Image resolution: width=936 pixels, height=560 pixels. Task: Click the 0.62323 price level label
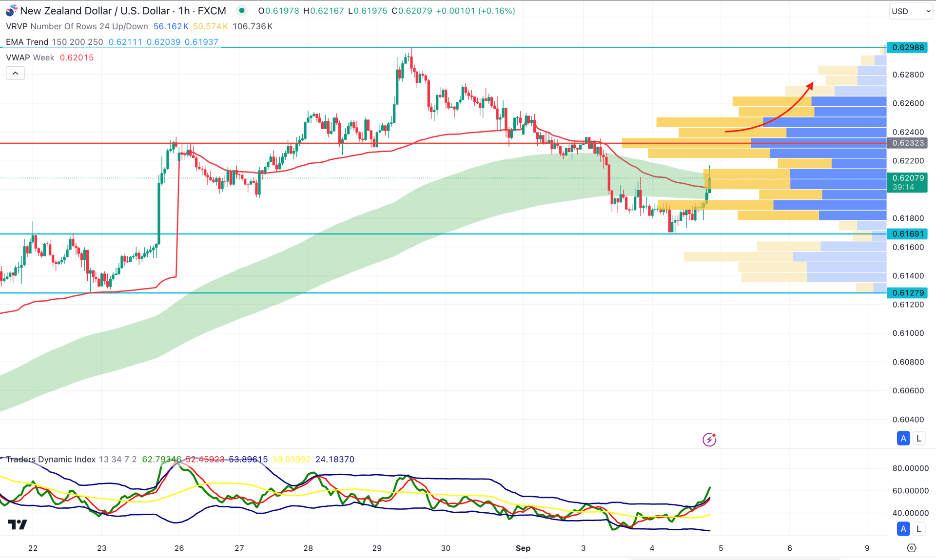tap(907, 143)
